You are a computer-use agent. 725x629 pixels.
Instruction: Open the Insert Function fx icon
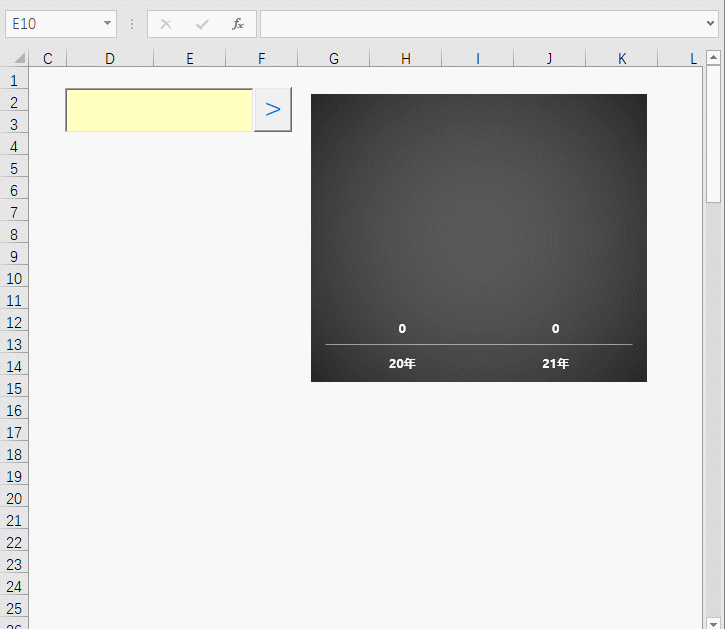point(238,24)
